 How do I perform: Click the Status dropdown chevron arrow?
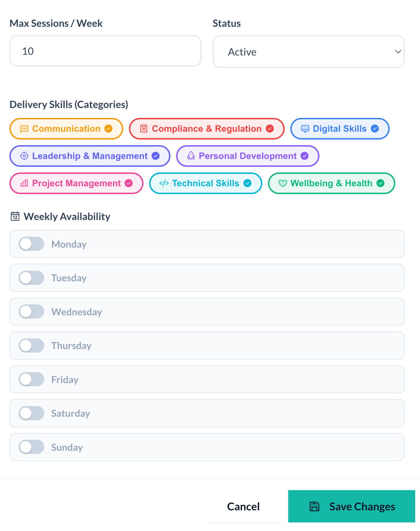[x=398, y=52]
